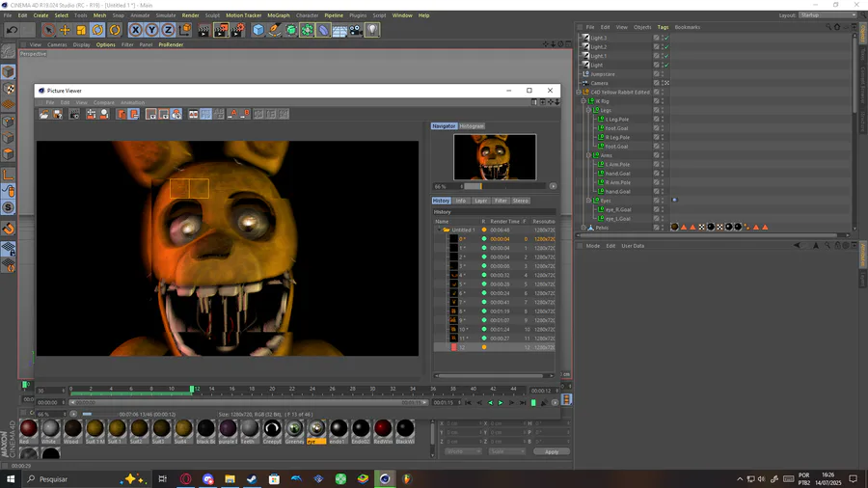Collapse the Arms group

(588, 155)
